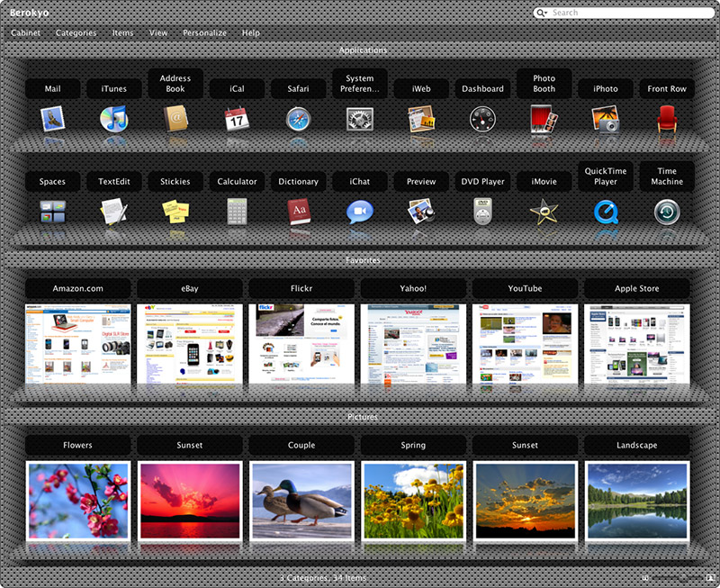Click the Front Row red chair icon
Screen dimensions: 720x588
coord(667,119)
